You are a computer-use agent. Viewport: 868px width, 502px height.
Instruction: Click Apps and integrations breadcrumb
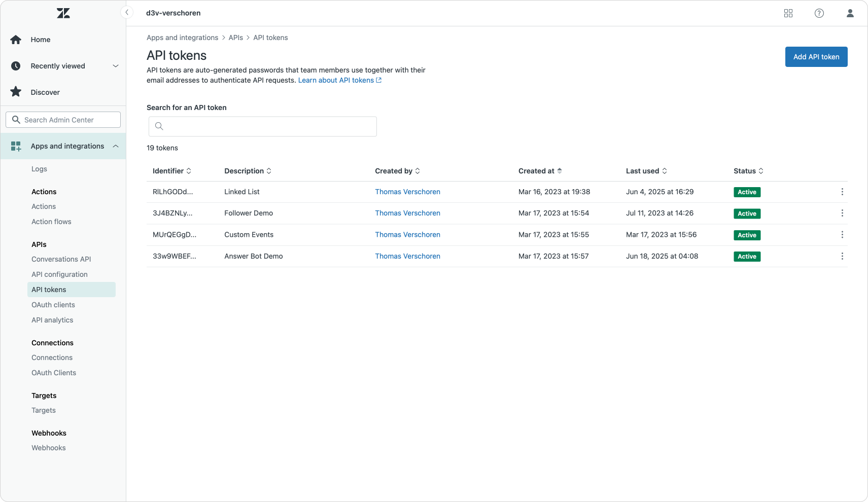(x=182, y=38)
